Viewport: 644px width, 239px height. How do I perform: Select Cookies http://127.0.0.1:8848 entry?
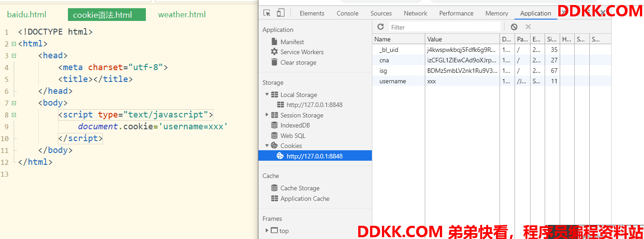pyautogui.click(x=315, y=156)
